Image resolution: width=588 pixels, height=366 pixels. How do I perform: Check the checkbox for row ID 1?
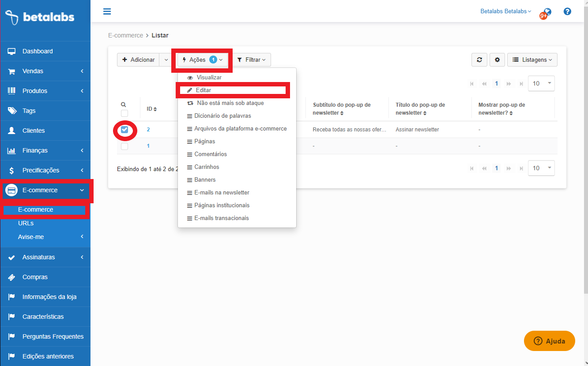(124, 146)
